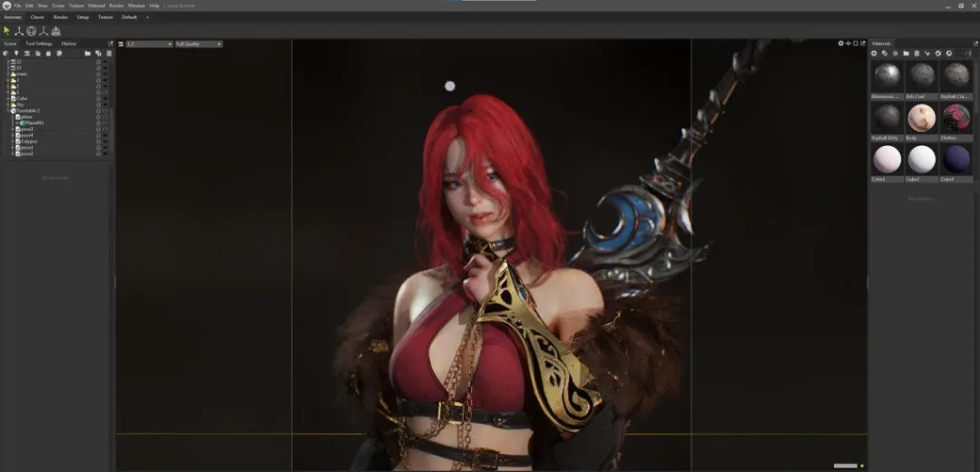Select the Cube2 white material
Viewport: 980px width, 472px height.
[x=922, y=160]
